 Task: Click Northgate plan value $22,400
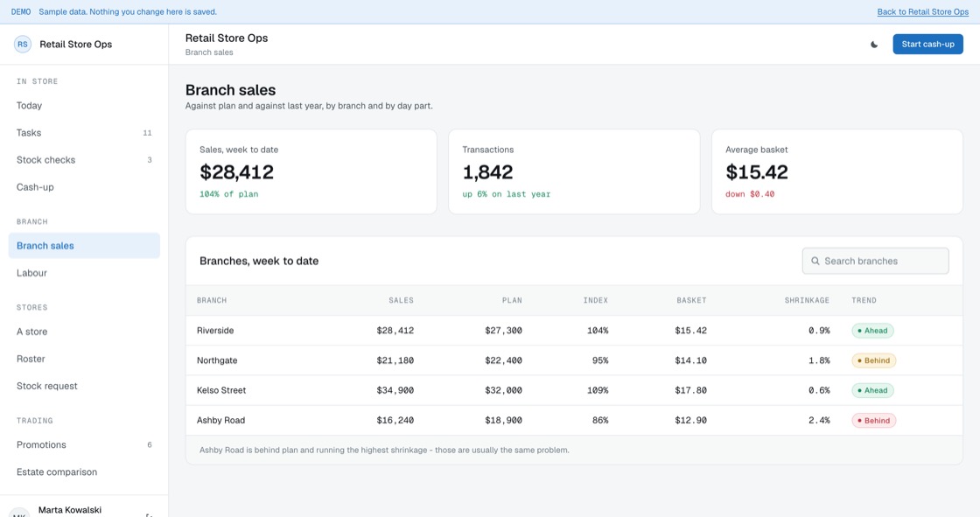(x=503, y=360)
